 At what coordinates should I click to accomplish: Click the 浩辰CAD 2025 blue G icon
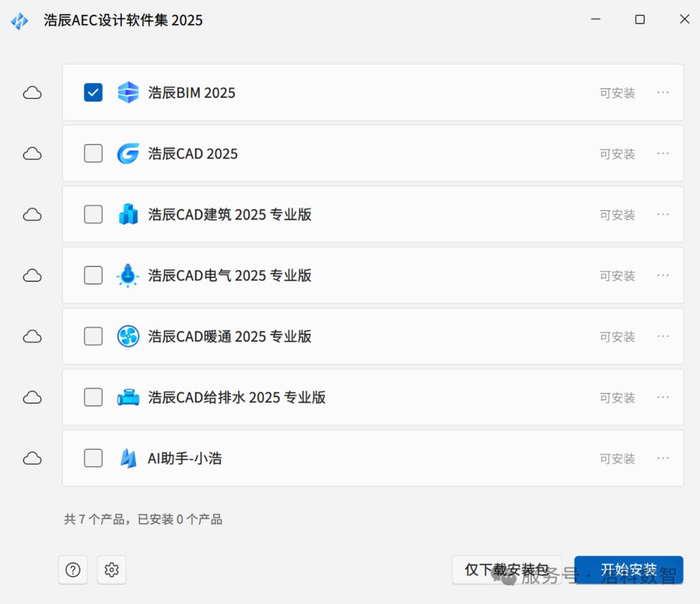[128, 154]
